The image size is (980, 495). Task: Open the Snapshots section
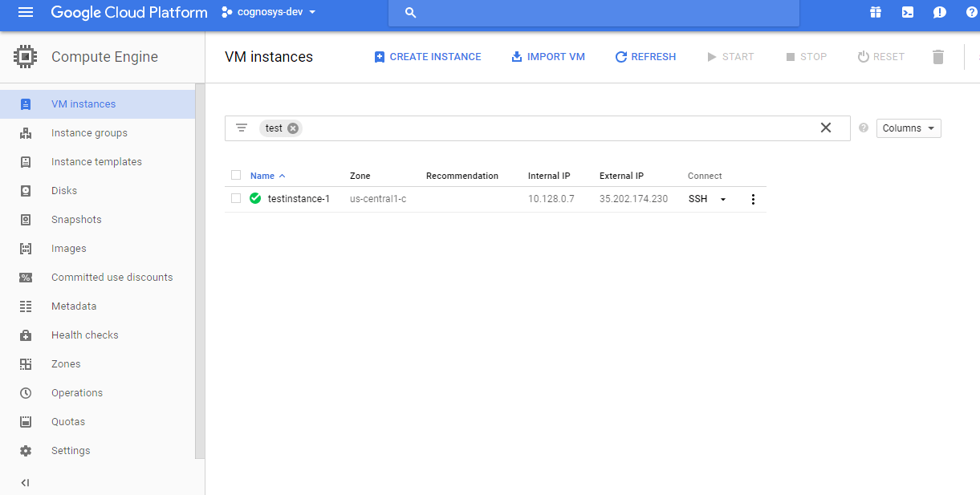pyautogui.click(x=76, y=219)
